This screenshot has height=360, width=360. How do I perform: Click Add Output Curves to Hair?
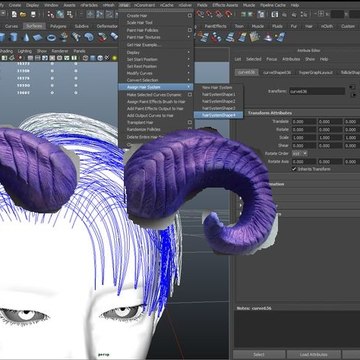point(150,116)
